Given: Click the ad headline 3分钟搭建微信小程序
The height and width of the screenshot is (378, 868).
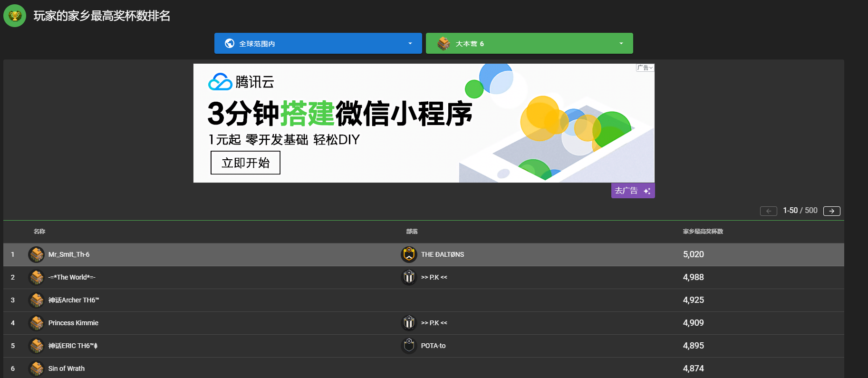Looking at the screenshot, I should (340, 114).
